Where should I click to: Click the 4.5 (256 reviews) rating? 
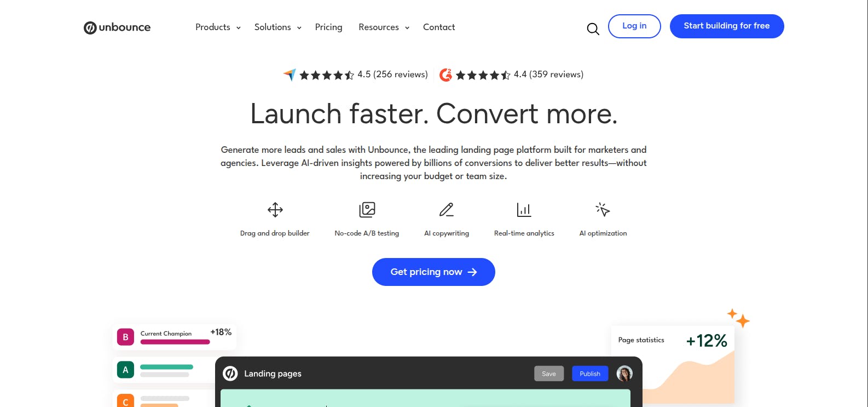[392, 74]
